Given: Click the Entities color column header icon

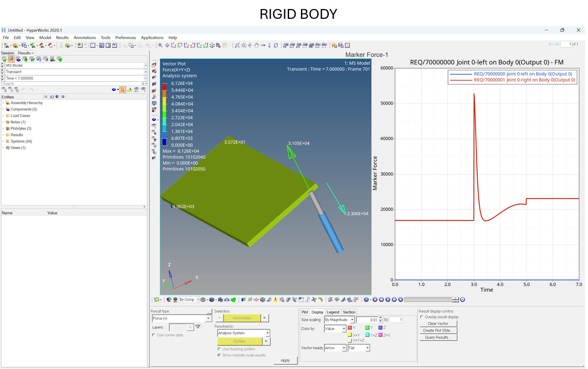Looking at the screenshot, I should pyautogui.click(x=57, y=97).
